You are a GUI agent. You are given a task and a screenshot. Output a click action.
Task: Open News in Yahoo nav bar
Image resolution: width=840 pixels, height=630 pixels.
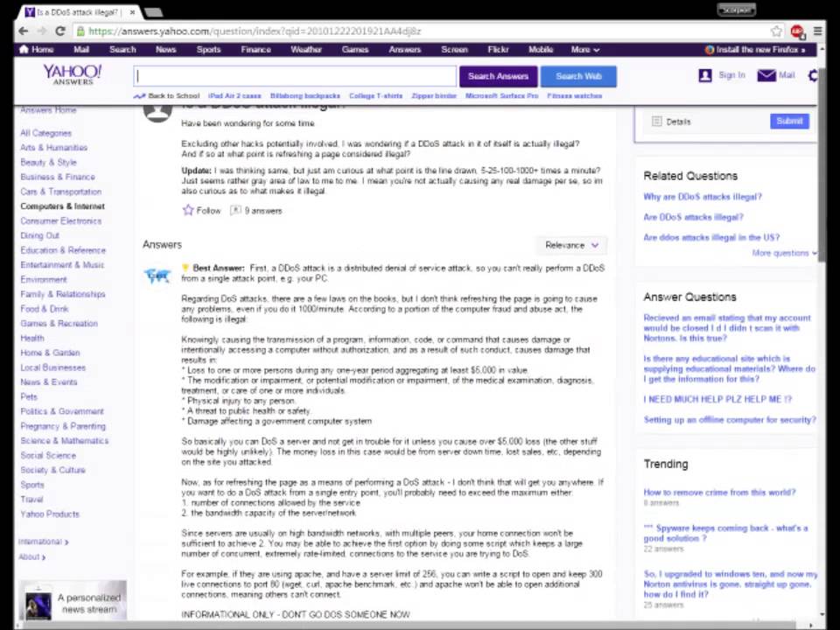pyautogui.click(x=165, y=49)
